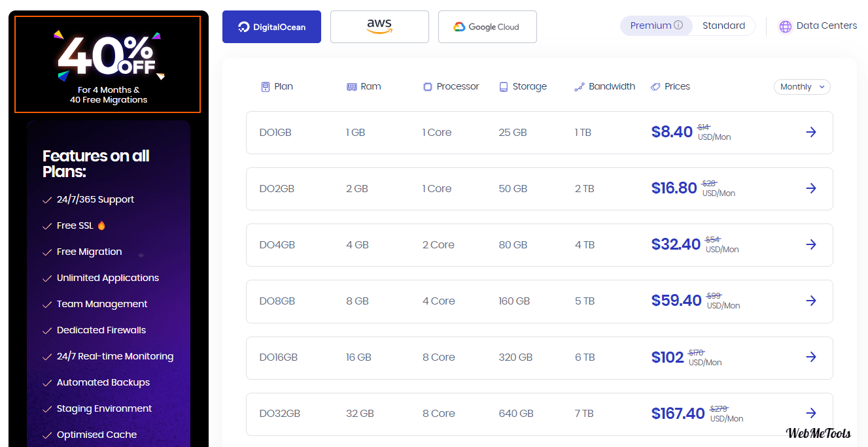Click the $59.40 price
Viewport: 868px width, 447px height.
coord(676,301)
